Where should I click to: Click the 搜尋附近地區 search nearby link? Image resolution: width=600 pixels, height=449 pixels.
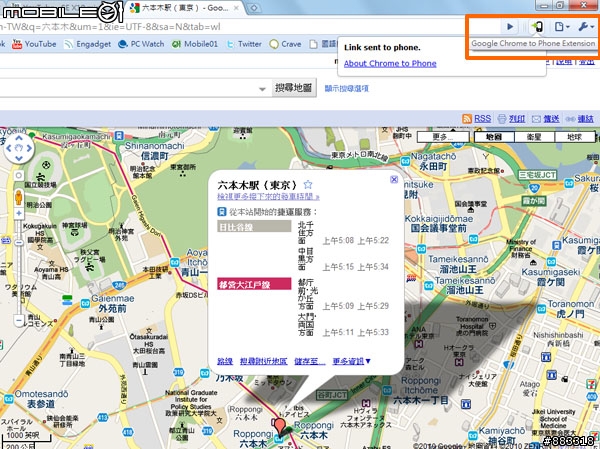264,361
